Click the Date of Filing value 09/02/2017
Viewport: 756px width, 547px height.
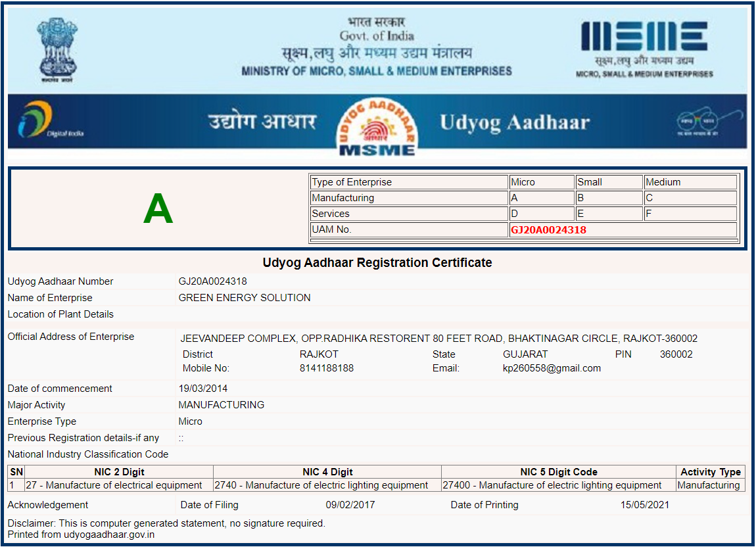click(x=350, y=504)
